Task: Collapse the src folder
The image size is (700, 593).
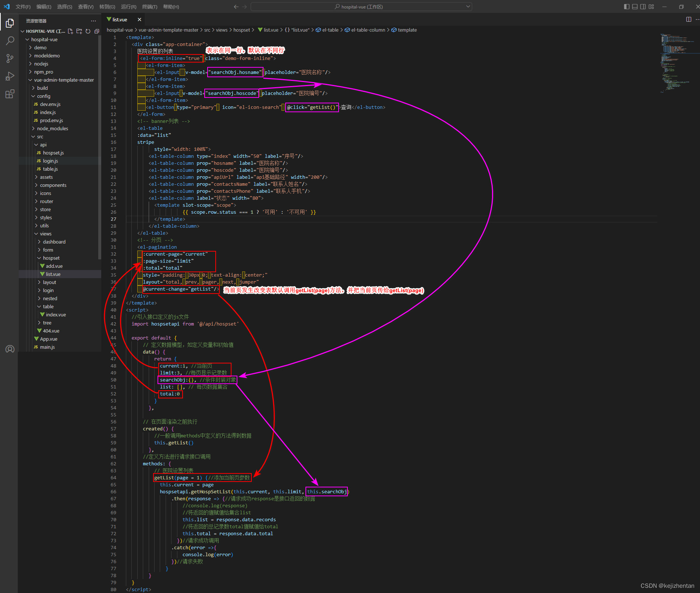Action: tap(40, 136)
